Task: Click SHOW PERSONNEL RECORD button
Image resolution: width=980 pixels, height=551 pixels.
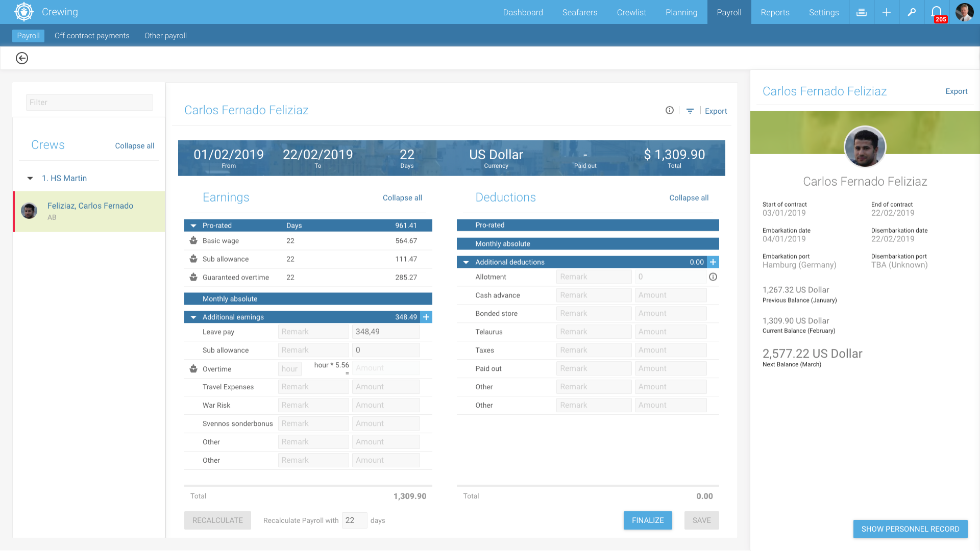Action: click(x=910, y=529)
